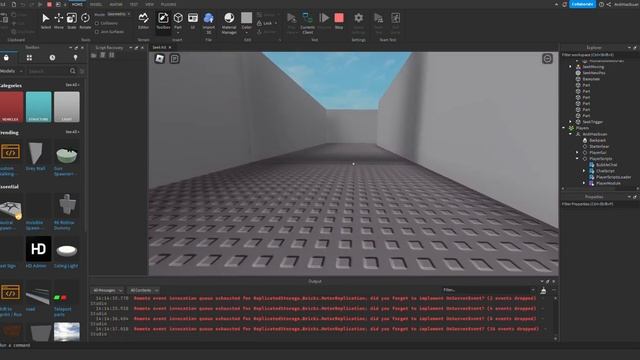Open the red Vehicles category card
This screenshot has width=640, height=360.
coord(11,107)
